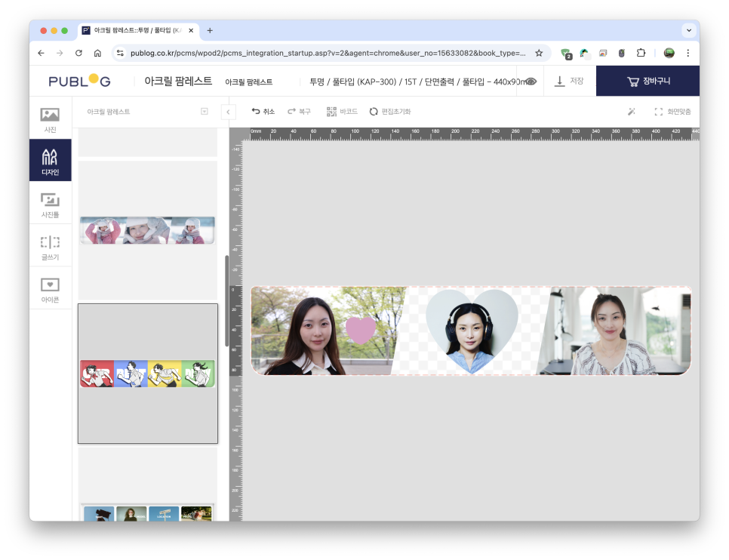
Task: Open the 사진 (photo) sidebar panel
Action: 51,119
